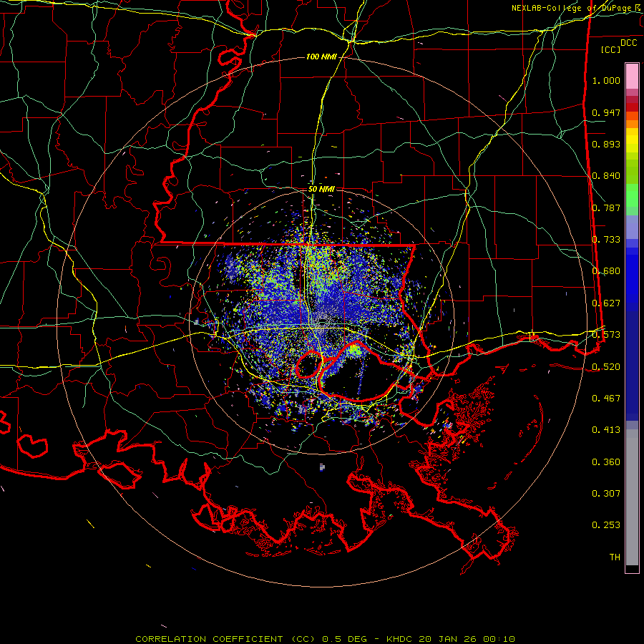
Task: Click the TH threshold label
Action: (615, 557)
